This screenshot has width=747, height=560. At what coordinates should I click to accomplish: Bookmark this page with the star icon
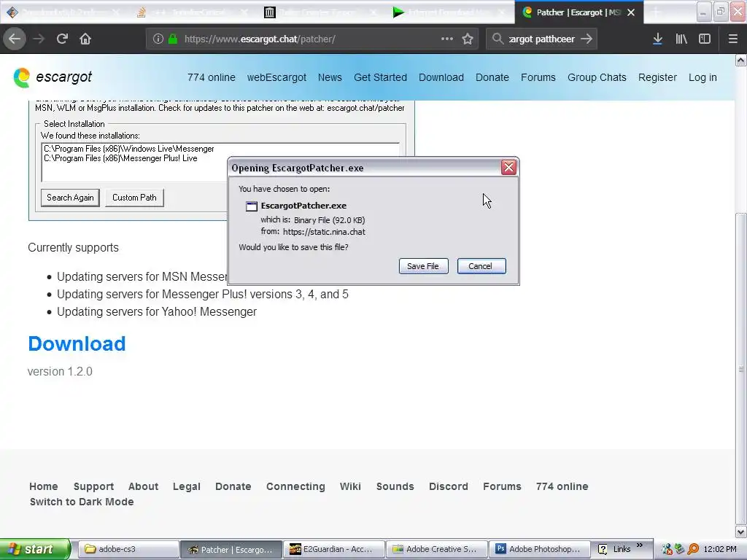(x=468, y=39)
